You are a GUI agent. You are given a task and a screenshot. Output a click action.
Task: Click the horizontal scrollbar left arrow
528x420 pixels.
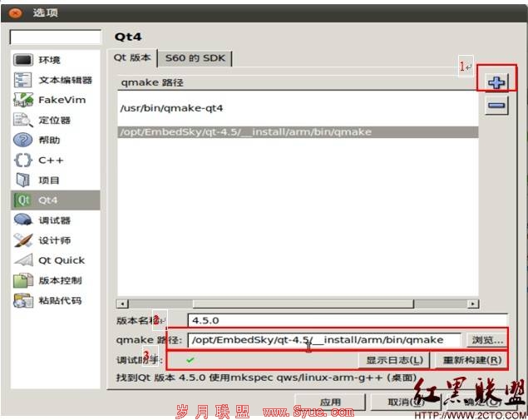[x=122, y=304]
